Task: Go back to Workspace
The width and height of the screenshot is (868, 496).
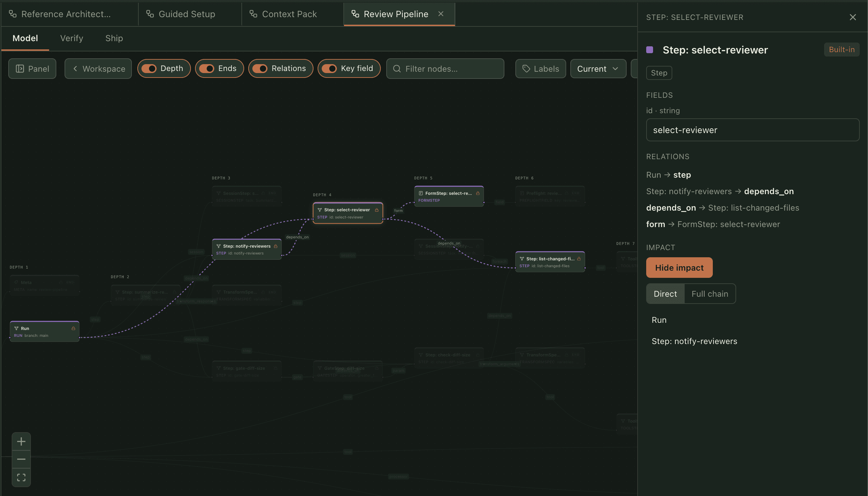Action: (x=98, y=69)
